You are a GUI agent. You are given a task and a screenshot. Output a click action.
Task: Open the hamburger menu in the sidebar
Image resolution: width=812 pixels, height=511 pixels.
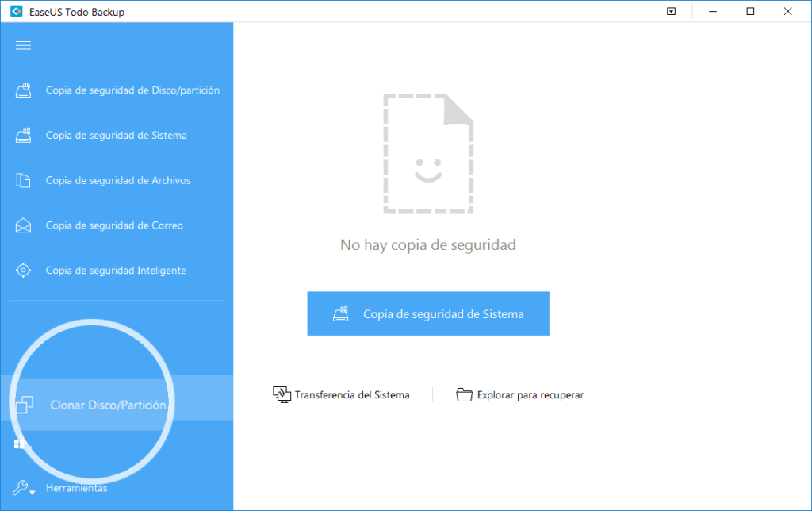coord(23,45)
